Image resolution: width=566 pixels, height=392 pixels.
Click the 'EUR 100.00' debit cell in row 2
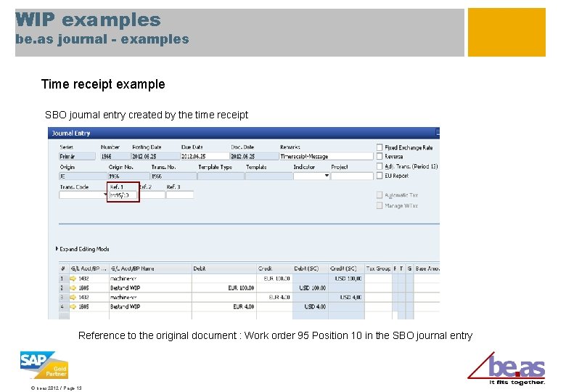click(x=224, y=288)
